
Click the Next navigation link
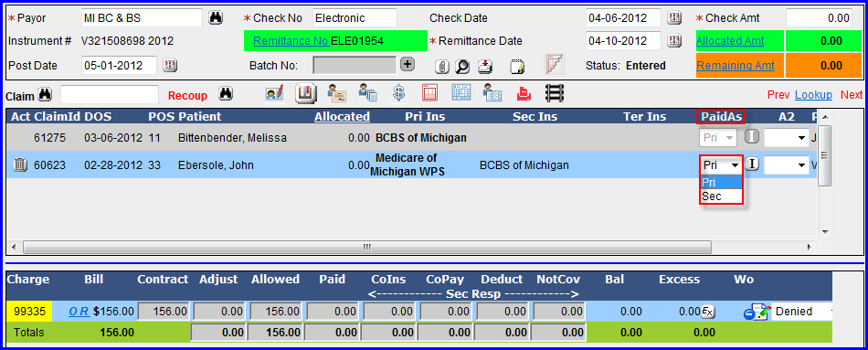(852, 95)
